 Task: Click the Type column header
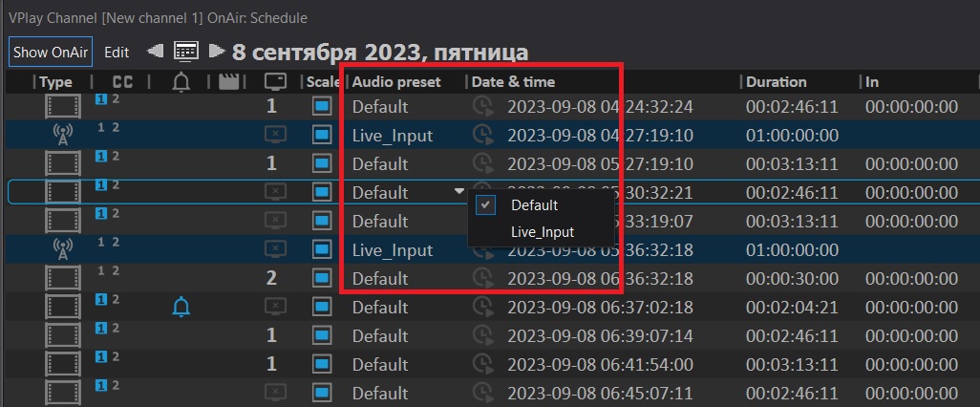pos(55,82)
